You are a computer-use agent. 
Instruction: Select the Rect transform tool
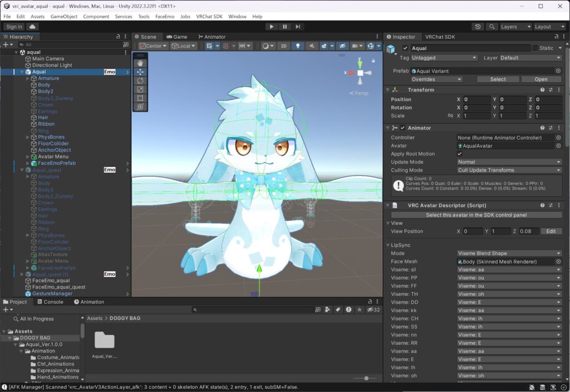pos(140,98)
